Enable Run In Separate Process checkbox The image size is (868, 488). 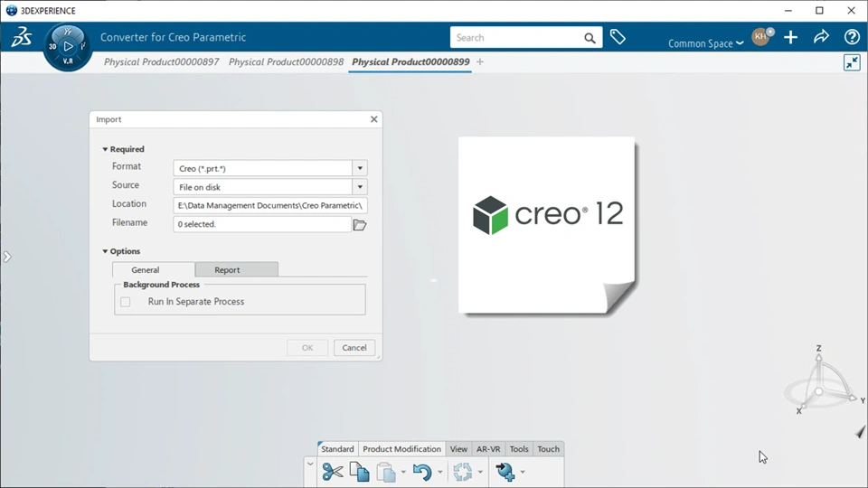(x=126, y=302)
